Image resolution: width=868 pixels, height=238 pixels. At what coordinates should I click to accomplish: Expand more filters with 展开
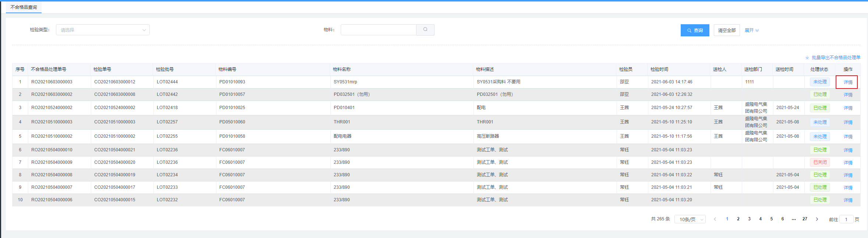(751, 30)
